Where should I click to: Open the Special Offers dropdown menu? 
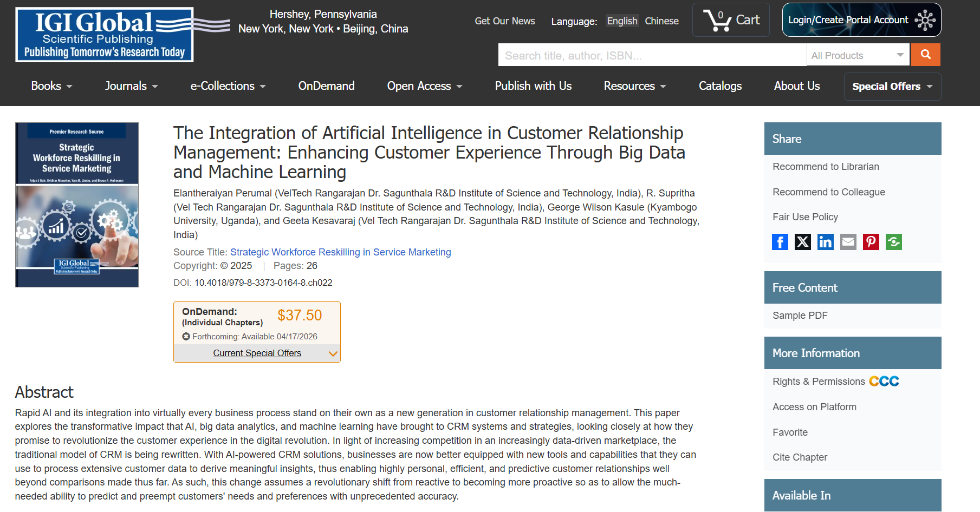(892, 87)
